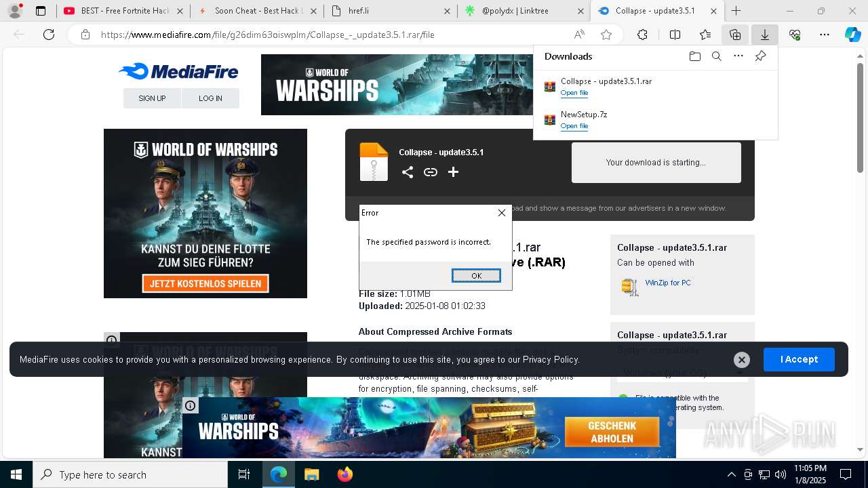Toggle the Read aloud icon
This screenshot has height=488, width=868.
(579, 35)
